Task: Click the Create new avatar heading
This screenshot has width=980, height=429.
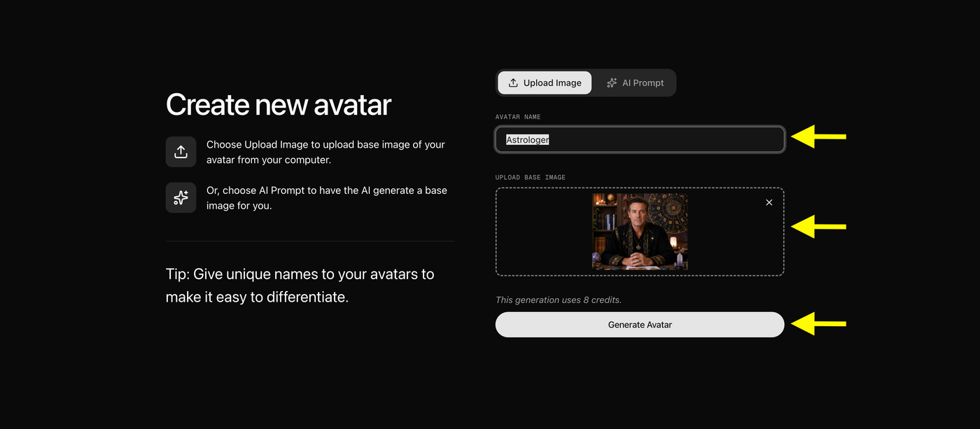Action: pos(279,104)
